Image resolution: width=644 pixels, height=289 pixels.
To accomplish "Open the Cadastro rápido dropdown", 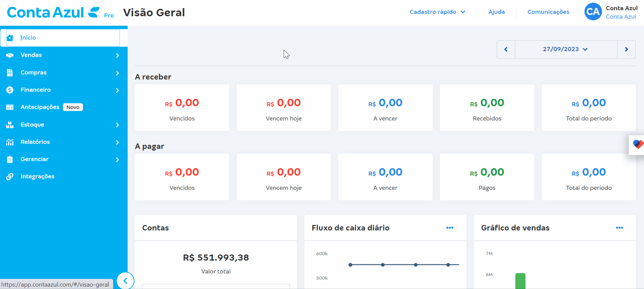I will tap(437, 12).
